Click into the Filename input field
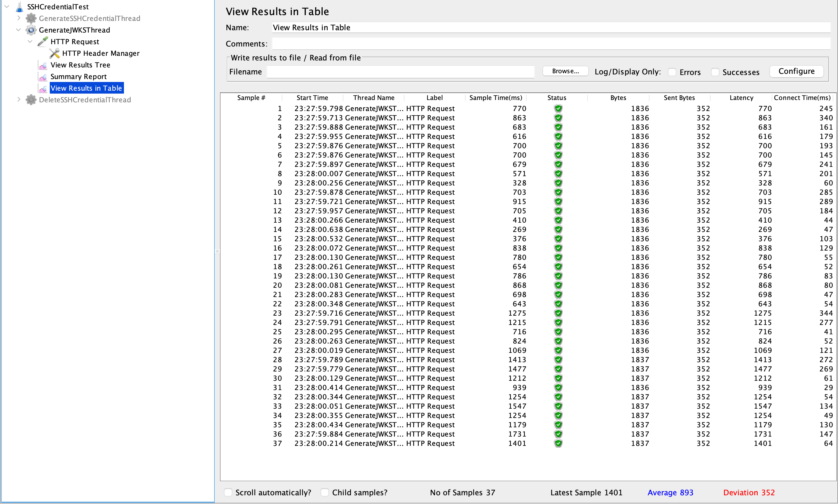Viewport: 838px width, 504px height. click(x=400, y=72)
